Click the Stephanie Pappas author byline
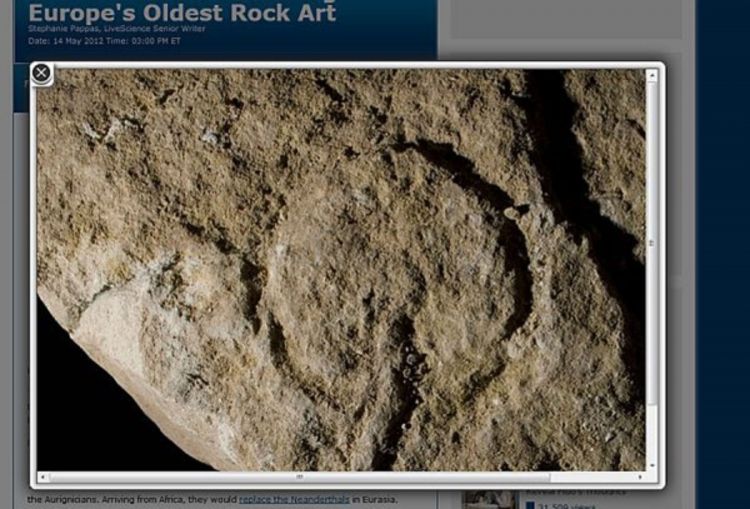750x509 pixels. click(x=117, y=29)
